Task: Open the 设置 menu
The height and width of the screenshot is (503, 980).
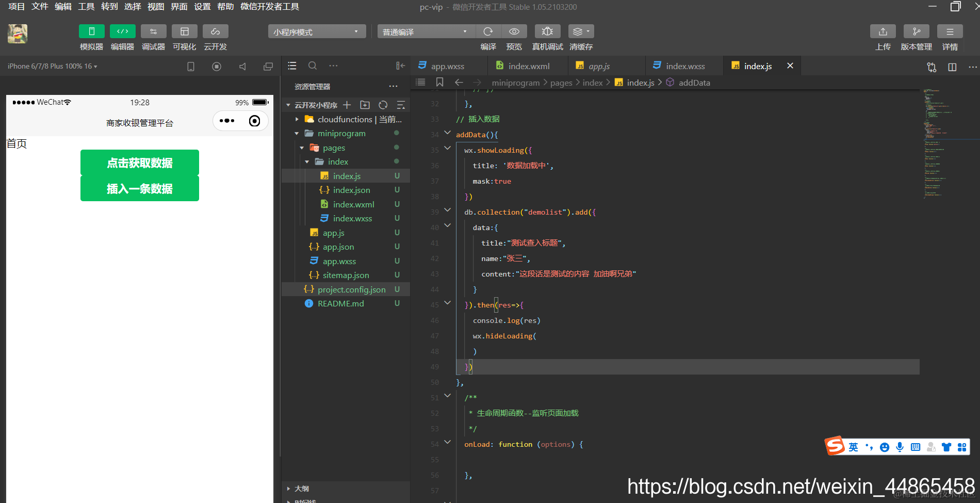Action: pyautogui.click(x=202, y=7)
